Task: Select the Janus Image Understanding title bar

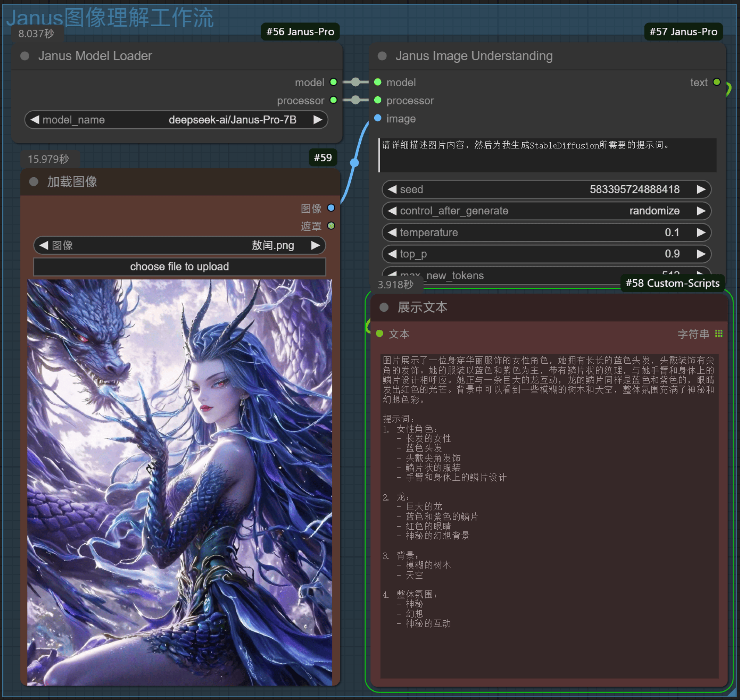Action: click(x=547, y=56)
